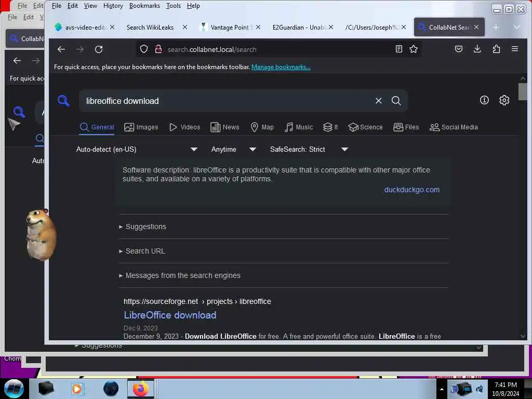Click the page vertical scrollbar thumb
Image resolution: width=532 pixels, height=399 pixels.
(x=523, y=91)
